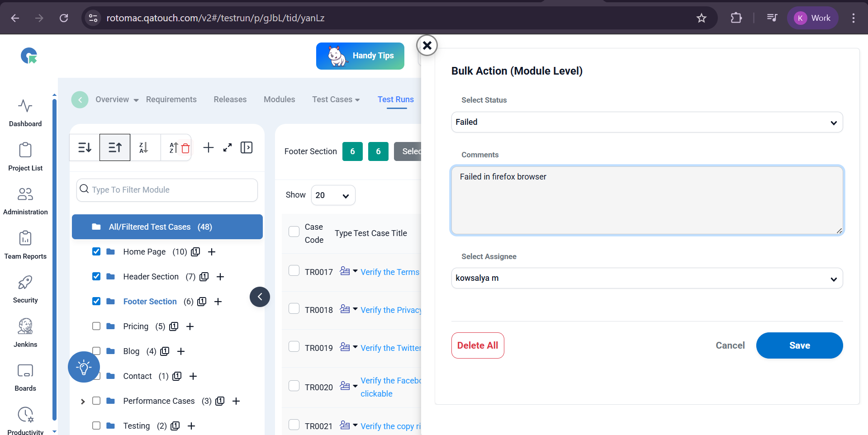Open Jenkins from the sidebar
The width and height of the screenshot is (868, 435).
click(25, 332)
